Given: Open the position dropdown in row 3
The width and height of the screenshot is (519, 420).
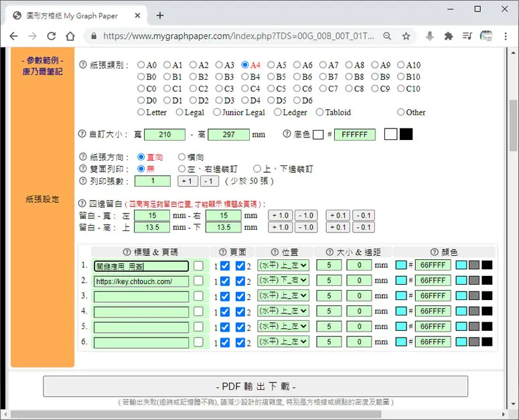Looking at the screenshot, I should [283, 295].
